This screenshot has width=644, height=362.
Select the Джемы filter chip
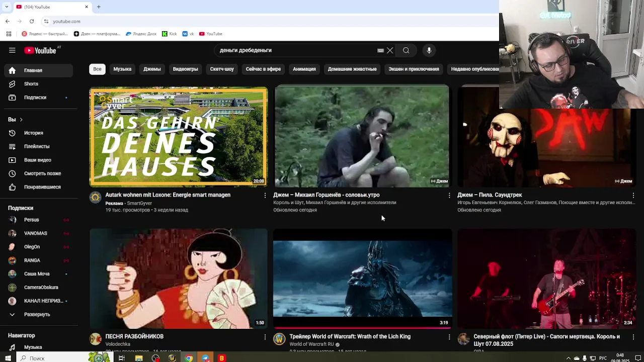coord(152,69)
